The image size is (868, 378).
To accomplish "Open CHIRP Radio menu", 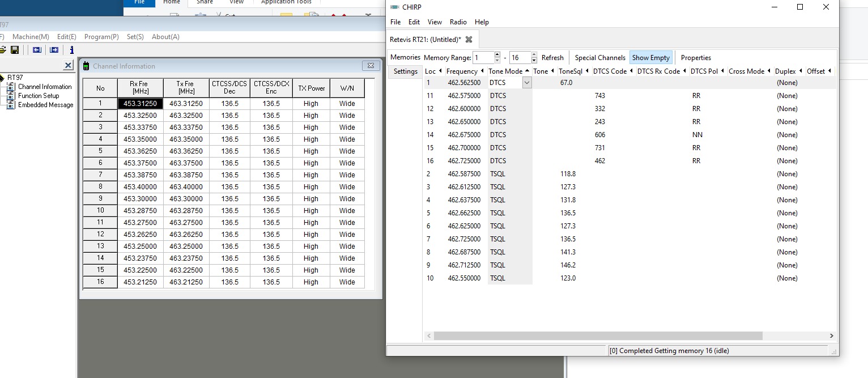I will click(x=458, y=22).
